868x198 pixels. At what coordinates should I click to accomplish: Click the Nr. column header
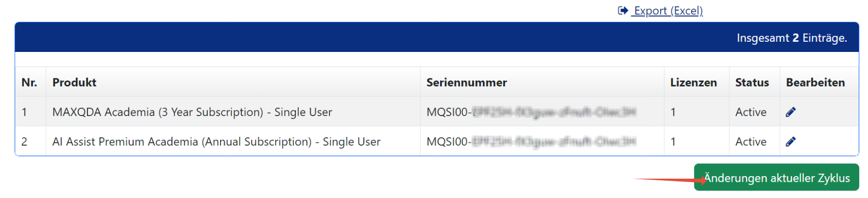(29, 82)
